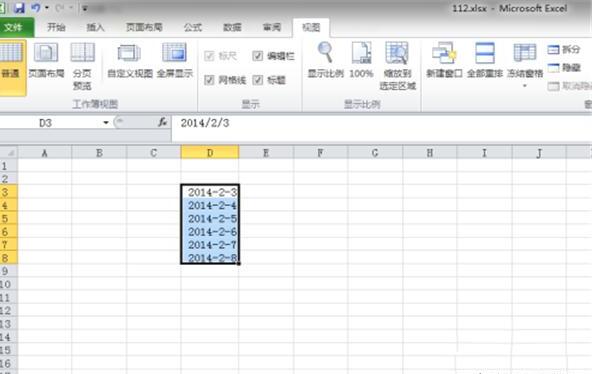The width and height of the screenshot is (592, 374).
Task: Switch to the 审阅 Review tab
Action: 272,27
